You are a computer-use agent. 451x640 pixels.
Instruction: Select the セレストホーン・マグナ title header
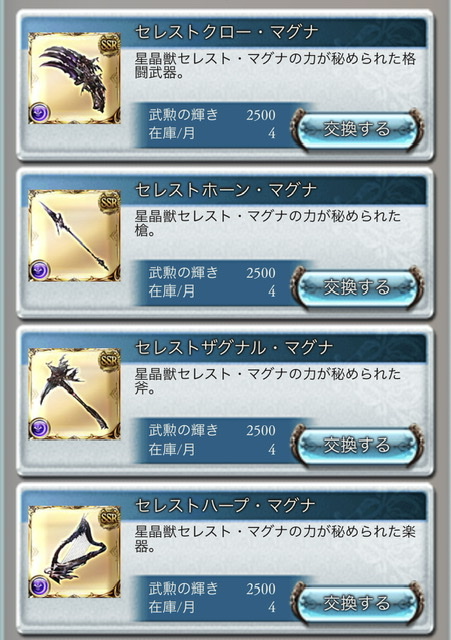(x=226, y=190)
